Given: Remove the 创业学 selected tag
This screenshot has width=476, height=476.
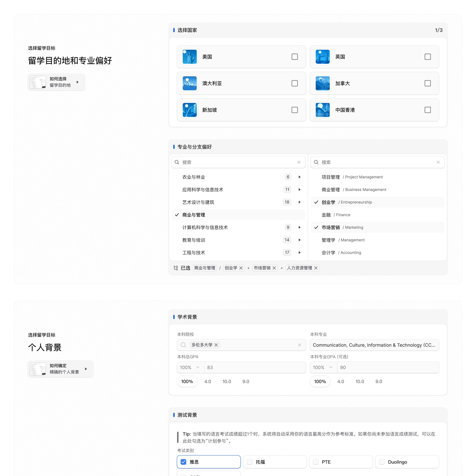Looking at the screenshot, I should pyautogui.click(x=241, y=268).
